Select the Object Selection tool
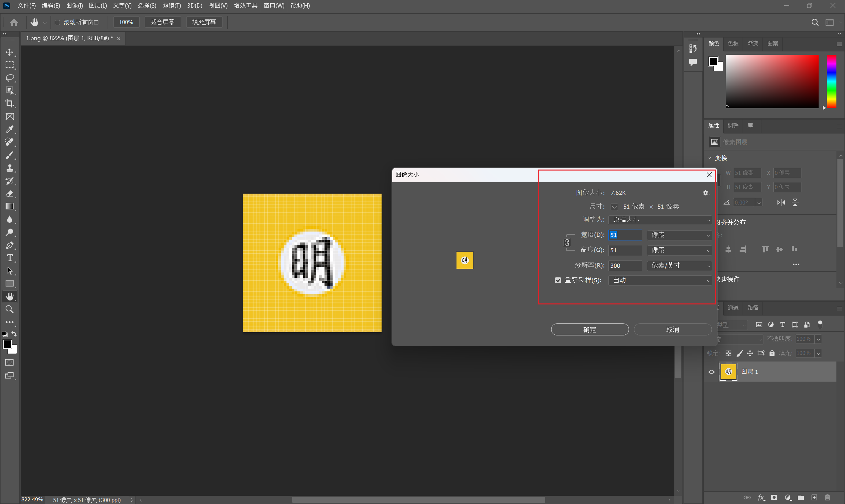 pos(10,91)
